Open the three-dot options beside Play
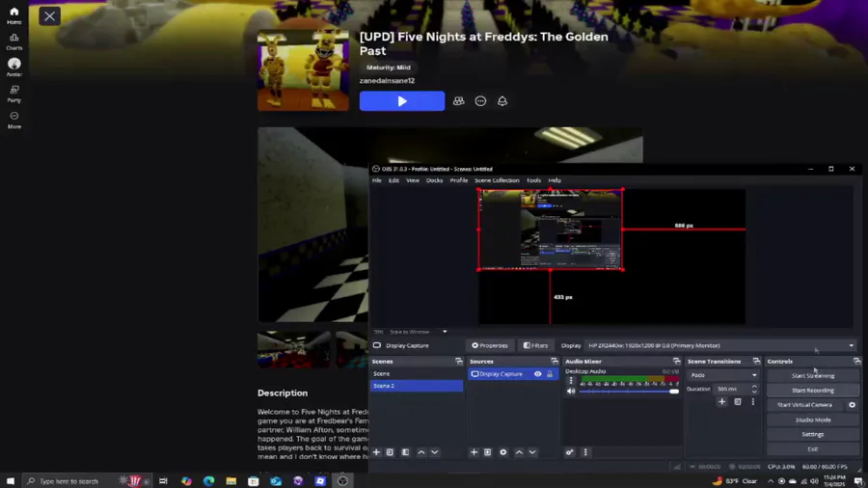 pyautogui.click(x=480, y=101)
